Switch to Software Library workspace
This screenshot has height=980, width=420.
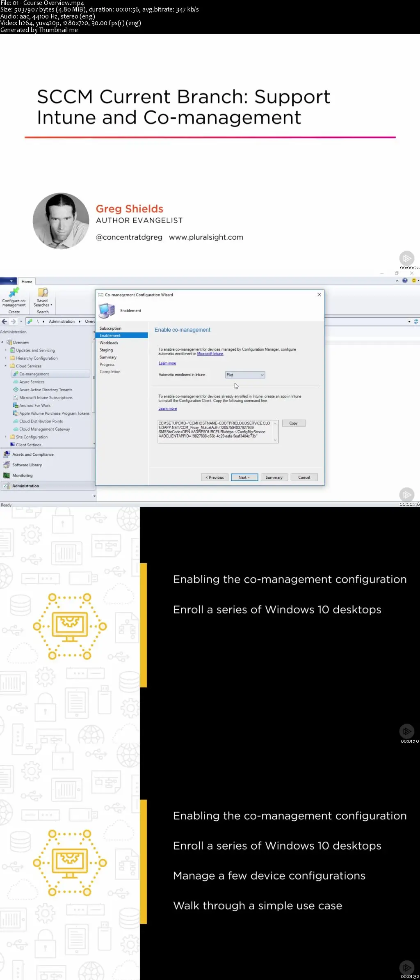(47, 465)
